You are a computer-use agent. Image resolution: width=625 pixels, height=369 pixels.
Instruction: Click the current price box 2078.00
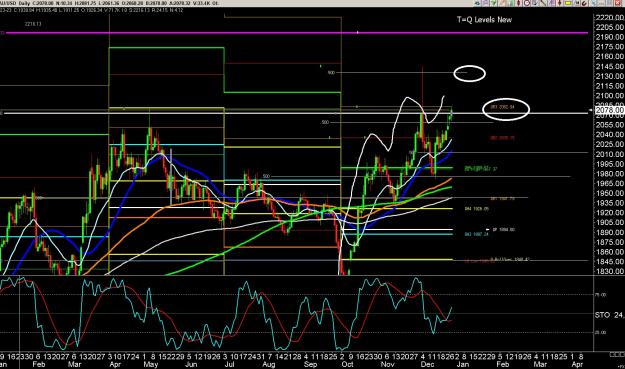pyautogui.click(x=609, y=110)
